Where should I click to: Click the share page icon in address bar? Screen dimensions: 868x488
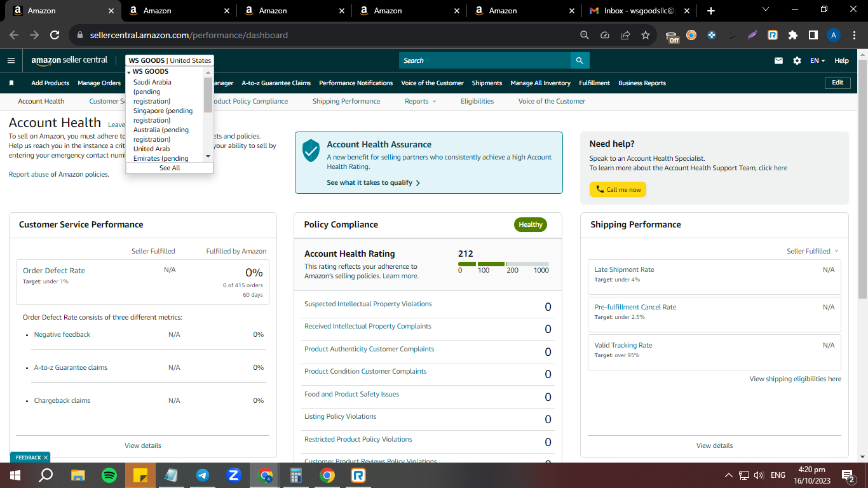[x=625, y=36]
